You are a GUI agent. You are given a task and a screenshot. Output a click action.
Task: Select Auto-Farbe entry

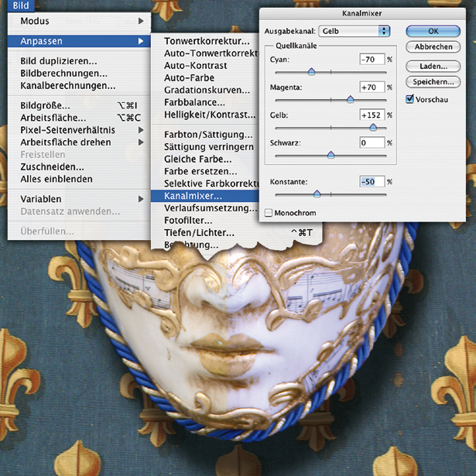point(189,78)
